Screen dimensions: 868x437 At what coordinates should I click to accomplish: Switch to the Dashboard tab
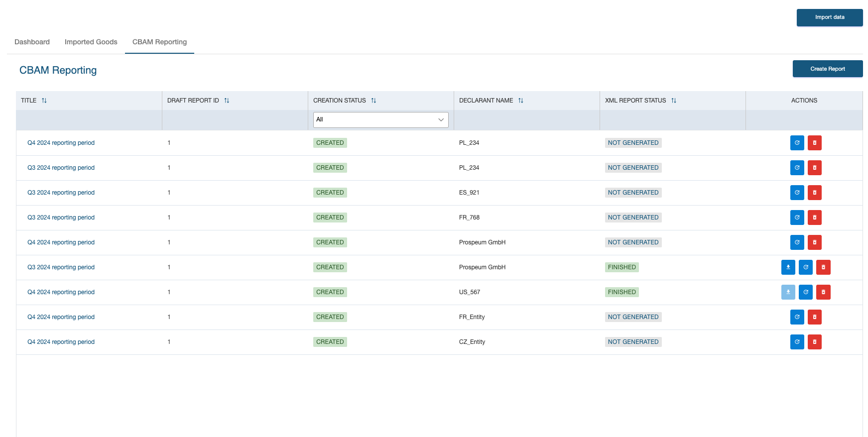tap(32, 42)
